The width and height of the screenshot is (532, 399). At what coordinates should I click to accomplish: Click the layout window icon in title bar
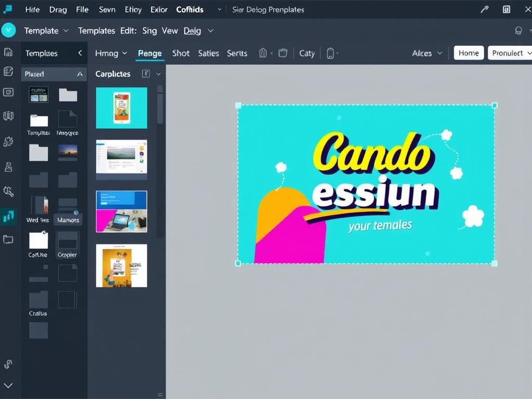[506, 9]
